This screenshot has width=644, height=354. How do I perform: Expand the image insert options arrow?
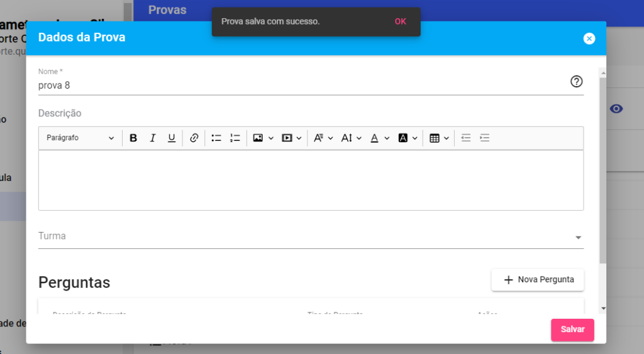click(270, 138)
